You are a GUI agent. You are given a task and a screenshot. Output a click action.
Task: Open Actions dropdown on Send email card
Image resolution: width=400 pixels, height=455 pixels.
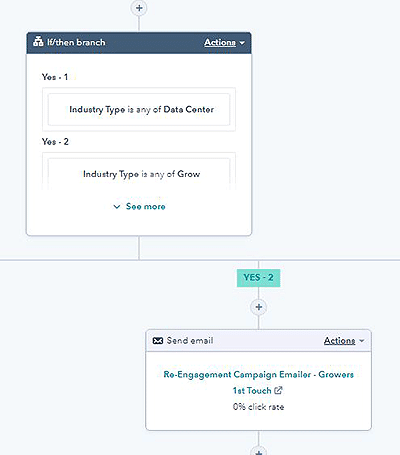point(344,341)
